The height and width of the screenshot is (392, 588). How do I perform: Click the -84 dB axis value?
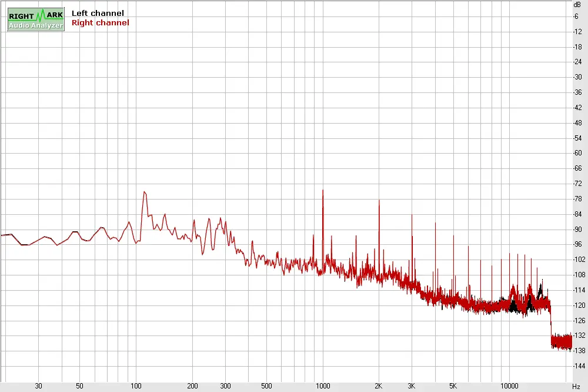(577, 214)
